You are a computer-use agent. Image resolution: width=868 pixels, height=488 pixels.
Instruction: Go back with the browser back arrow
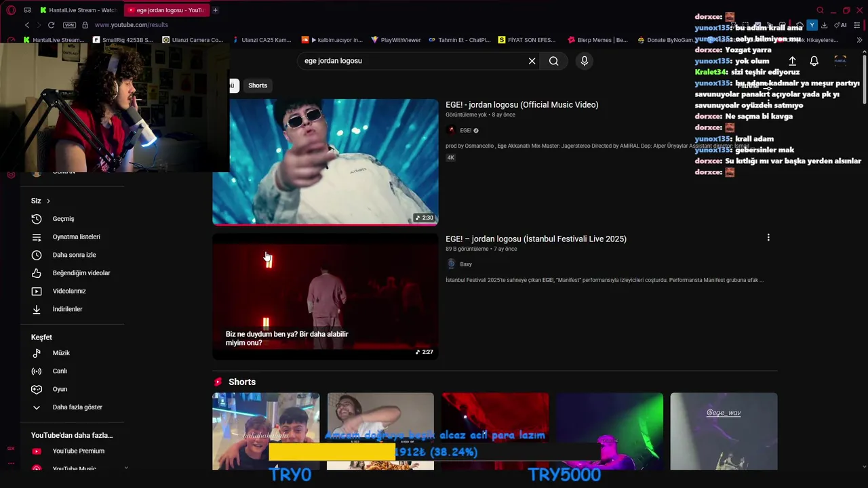pyautogui.click(x=27, y=25)
